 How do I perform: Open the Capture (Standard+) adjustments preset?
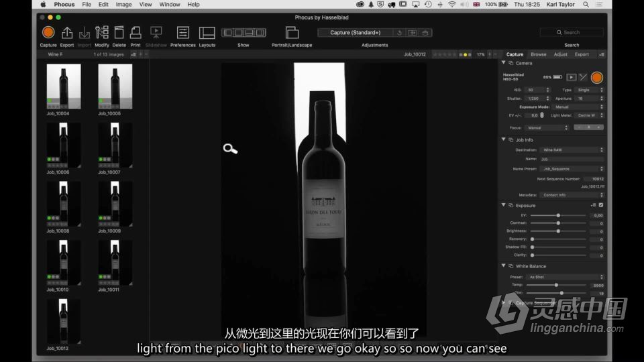[x=356, y=32]
